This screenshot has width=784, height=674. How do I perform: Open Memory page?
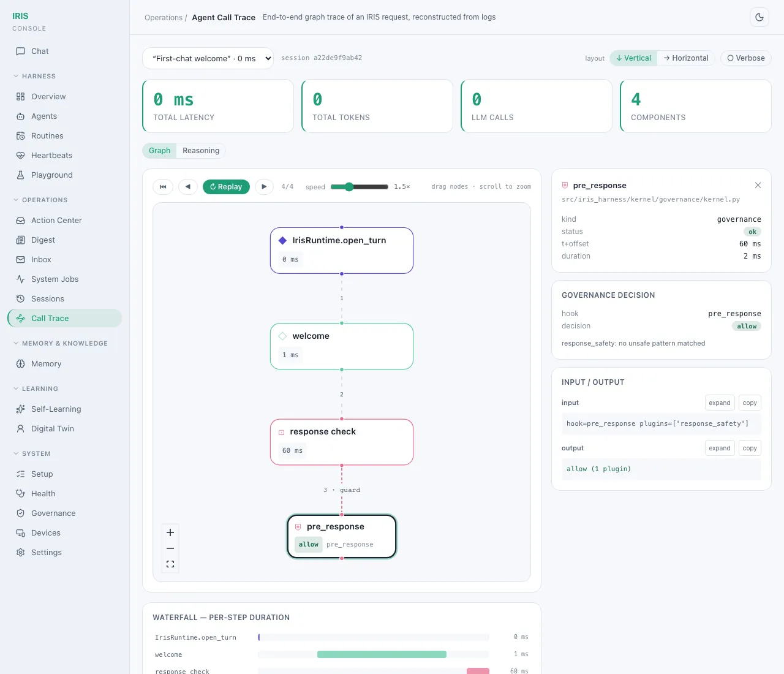point(65,364)
